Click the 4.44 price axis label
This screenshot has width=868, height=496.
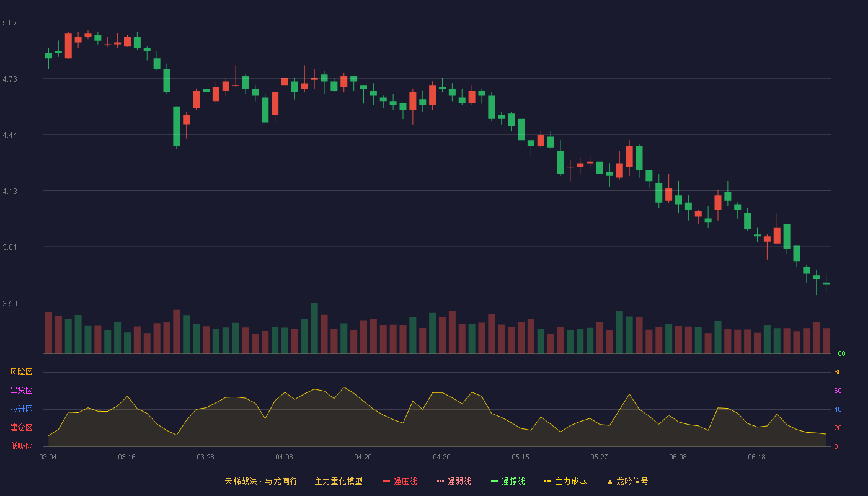tap(10, 135)
